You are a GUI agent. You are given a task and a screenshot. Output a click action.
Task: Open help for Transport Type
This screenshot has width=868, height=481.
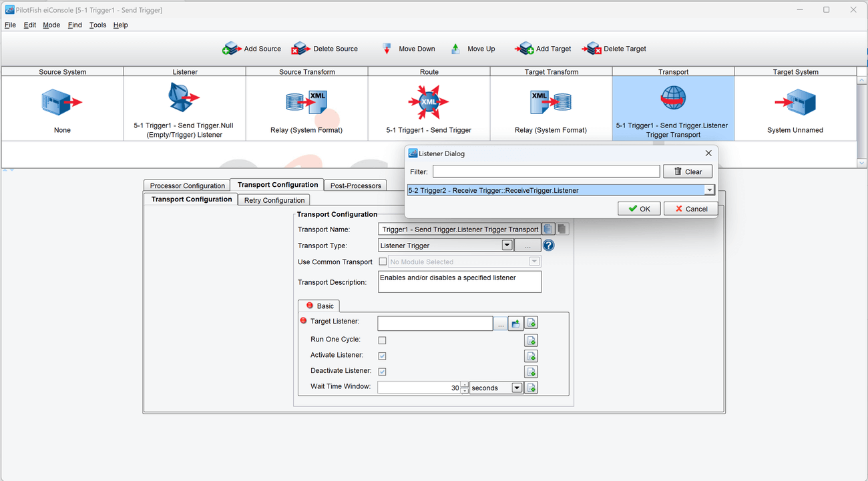(x=549, y=246)
